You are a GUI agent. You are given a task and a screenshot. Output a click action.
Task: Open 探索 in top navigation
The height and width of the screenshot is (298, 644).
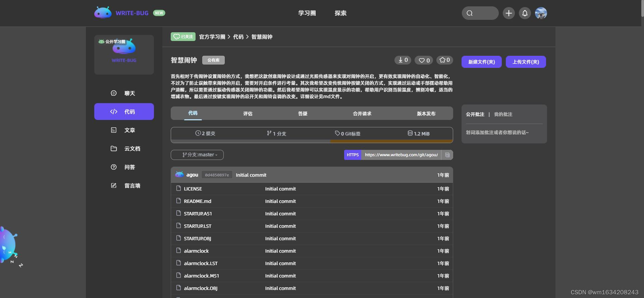tap(340, 13)
